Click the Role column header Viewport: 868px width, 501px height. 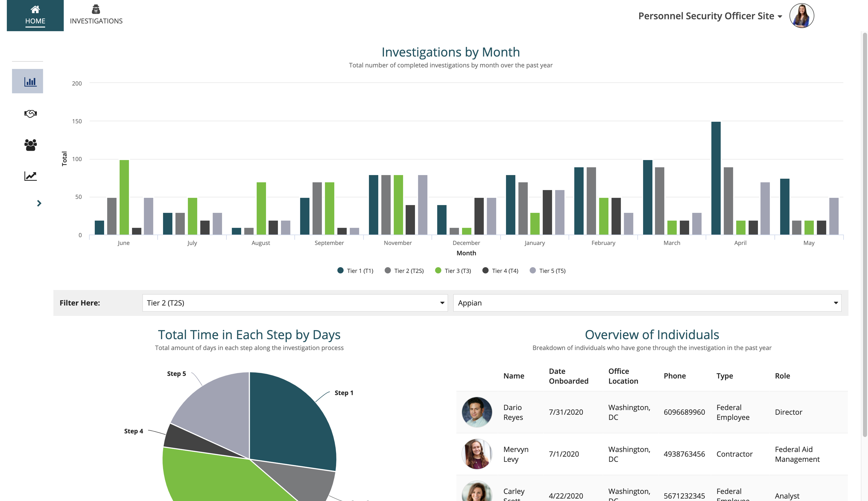[782, 376]
